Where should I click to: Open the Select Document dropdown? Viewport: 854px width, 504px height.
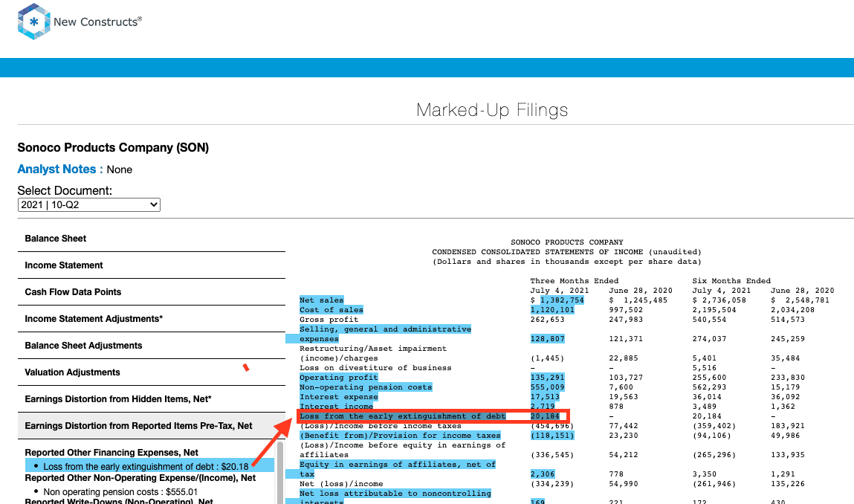(88, 205)
